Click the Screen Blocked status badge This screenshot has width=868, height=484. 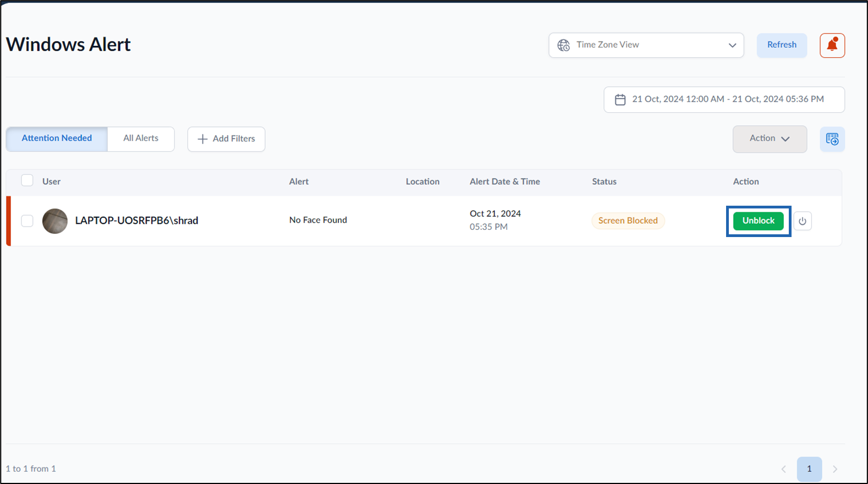click(628, 221)
